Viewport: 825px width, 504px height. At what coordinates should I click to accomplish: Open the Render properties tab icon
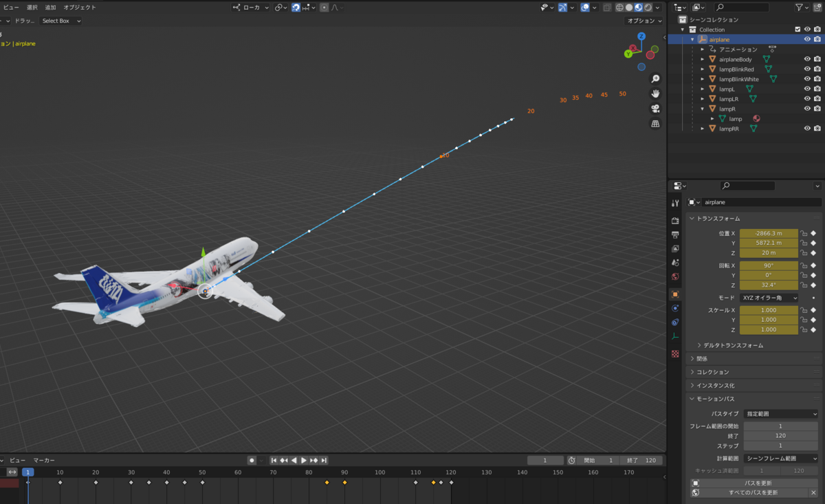[675, 221]
